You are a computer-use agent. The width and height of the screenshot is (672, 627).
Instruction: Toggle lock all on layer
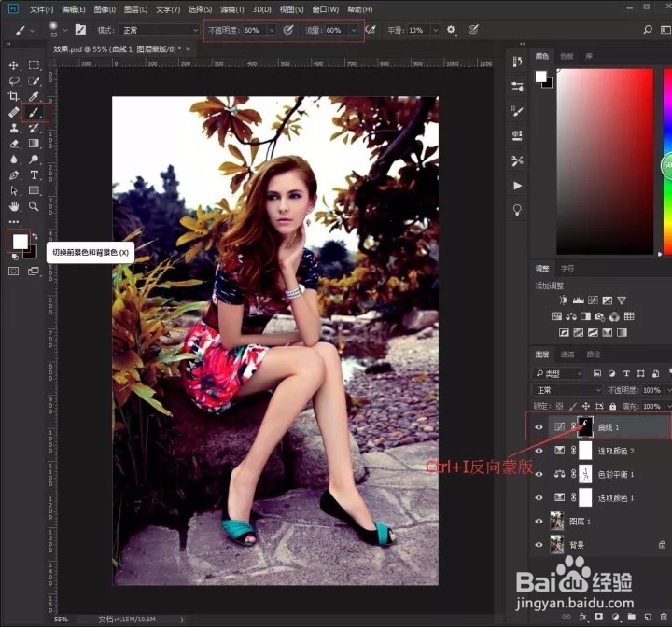[x=613, y=406]
